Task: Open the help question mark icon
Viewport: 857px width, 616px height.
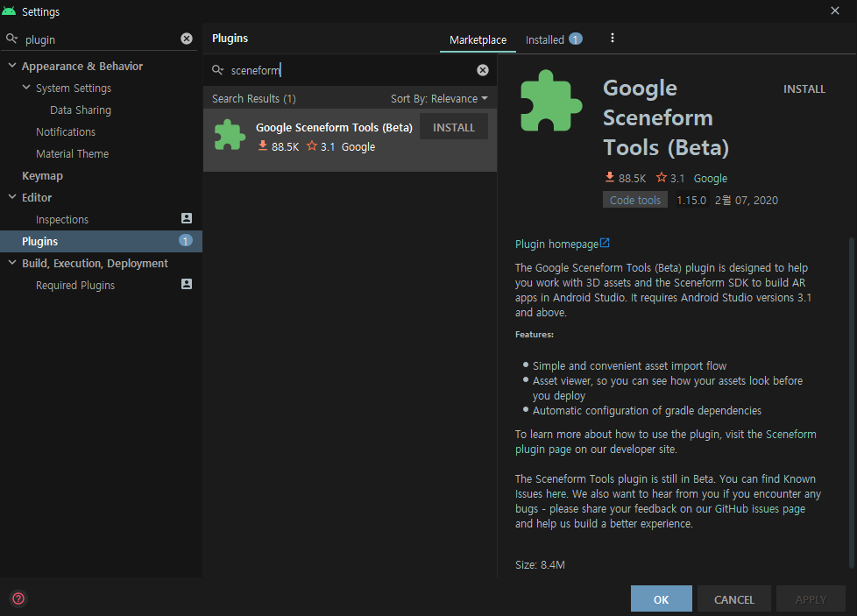Action: click(x=18, y=598)
